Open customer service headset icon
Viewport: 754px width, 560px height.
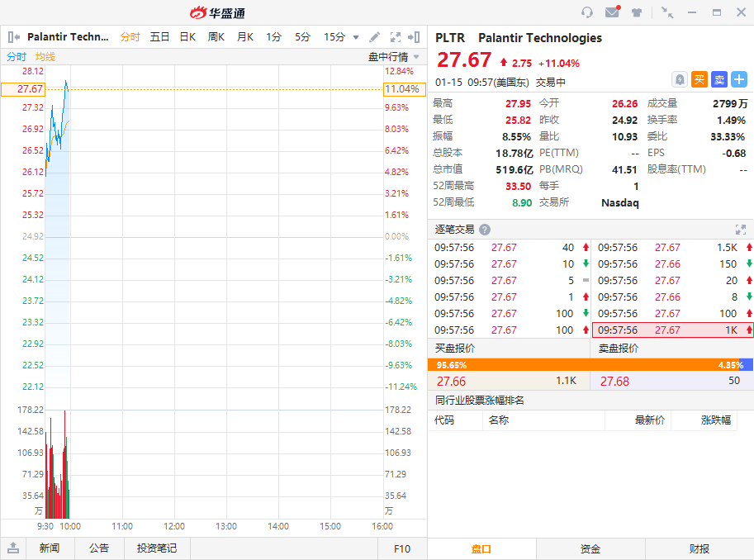coord(587,12)
